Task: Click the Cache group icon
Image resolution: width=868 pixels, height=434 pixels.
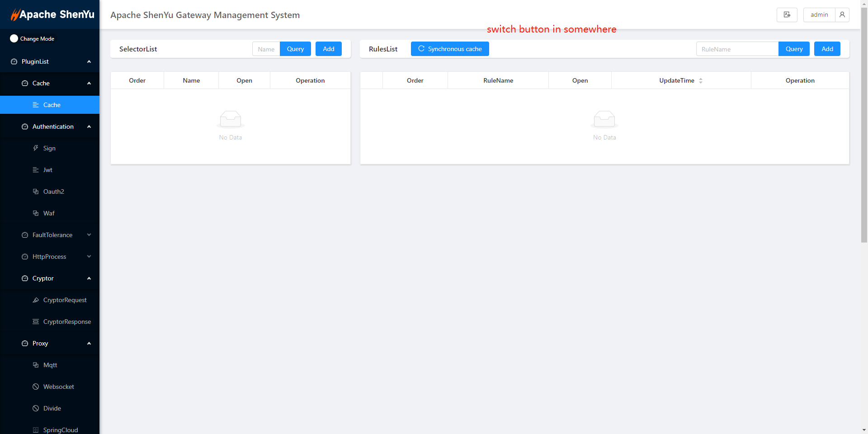Action: point(25,83)
